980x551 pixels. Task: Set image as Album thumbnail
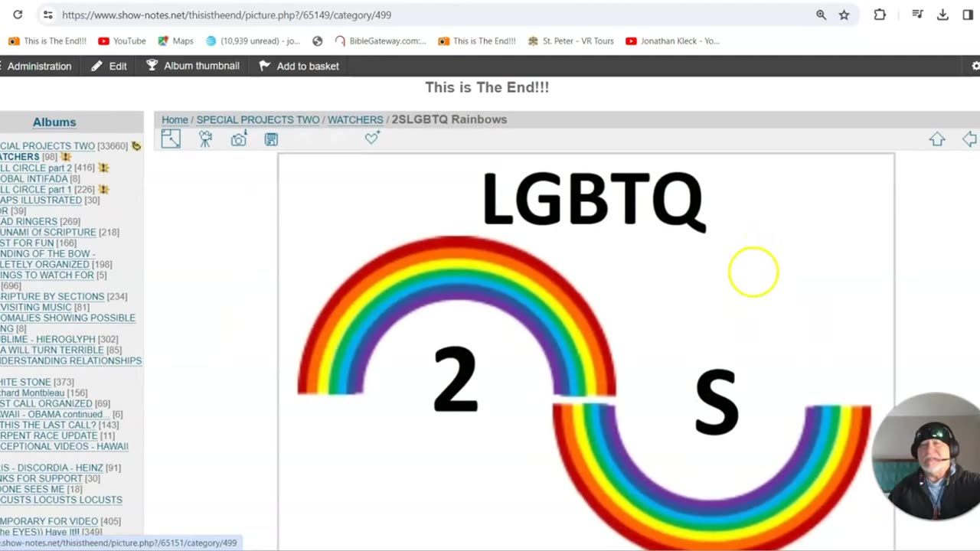click(193, 66)
